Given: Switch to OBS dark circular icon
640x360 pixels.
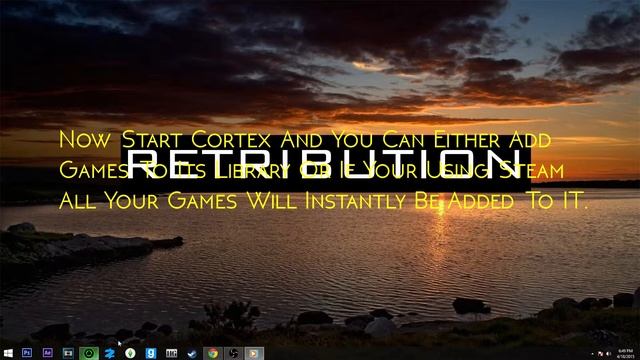Looking at the screenshot, I should coord(233,353).
